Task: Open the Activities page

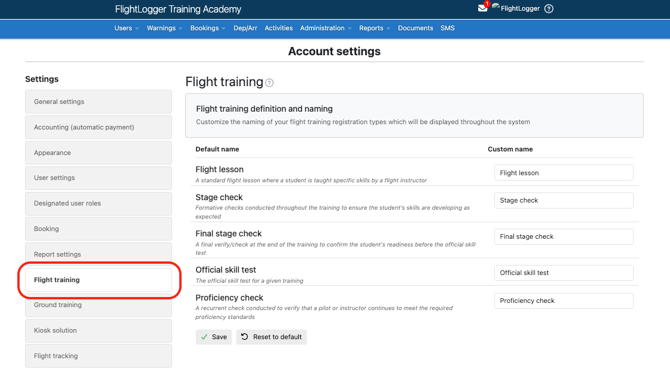Action: pyautogui.click(x=279, y=28)
